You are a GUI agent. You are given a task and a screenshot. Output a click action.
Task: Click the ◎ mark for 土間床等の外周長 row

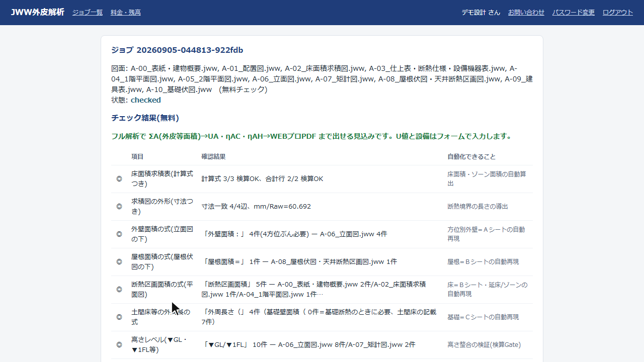click(119, 317)
